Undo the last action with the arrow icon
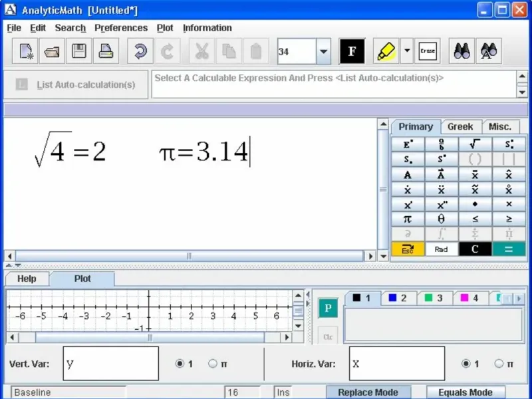The width and height of the screenshot is (532, 399). pyautogui.click(x=140, y=51)
